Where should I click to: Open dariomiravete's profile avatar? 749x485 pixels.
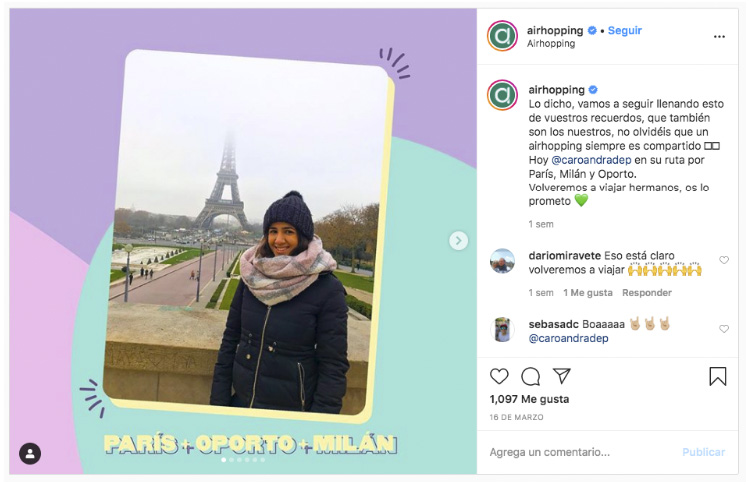click(x=503, y=261)
